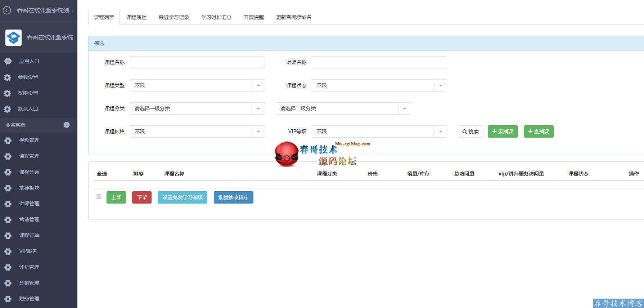This screenshot has width=644, height=308.
Task: Collapse the 业务菜单 section with its chevron
Action: pos(67,125)
